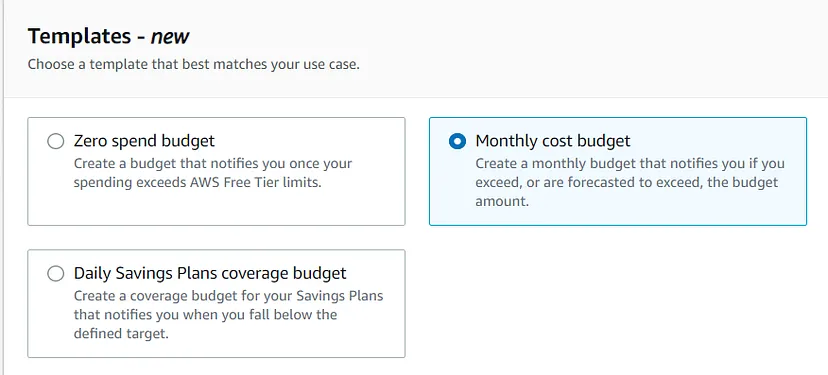Click 'Create a coverage budget for your' line
This screenshot has height=375, width=828.
(x=229, y=295)
